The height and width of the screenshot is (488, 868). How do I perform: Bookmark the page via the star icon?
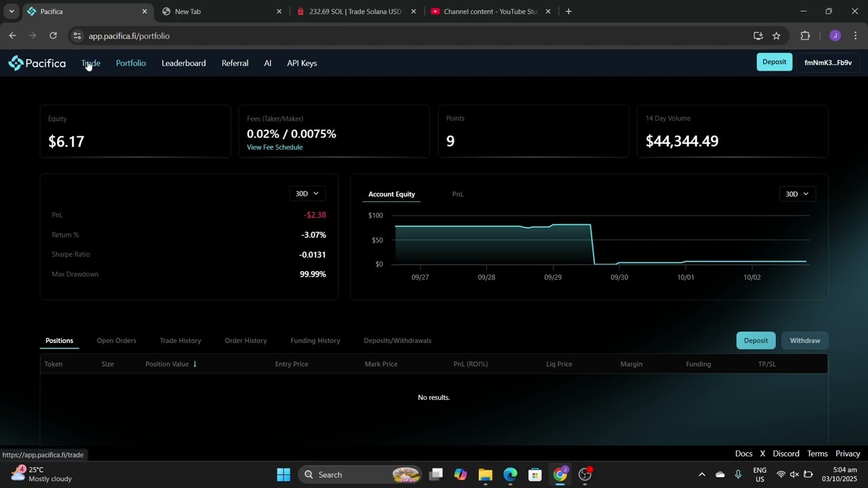coord(776,36)
